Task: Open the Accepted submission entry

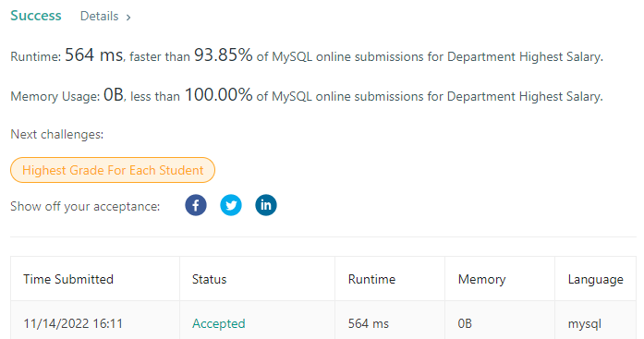Action: coord(218,323)
